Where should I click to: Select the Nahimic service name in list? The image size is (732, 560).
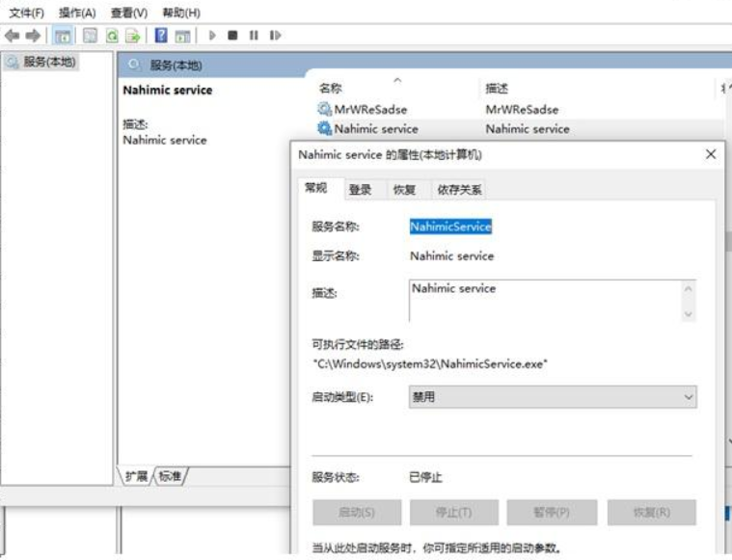click(x=376, y=129)
